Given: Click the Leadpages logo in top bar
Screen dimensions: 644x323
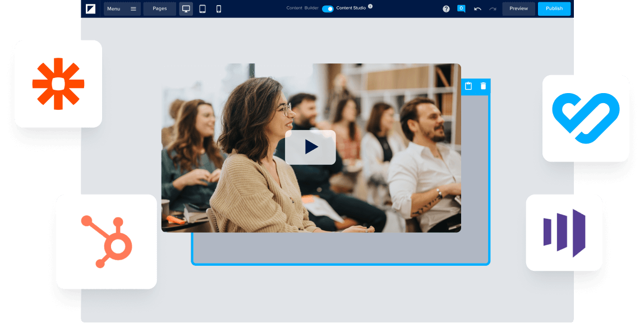Looking at the screenshot, I should pyautogui.click(x=91, y=8).
